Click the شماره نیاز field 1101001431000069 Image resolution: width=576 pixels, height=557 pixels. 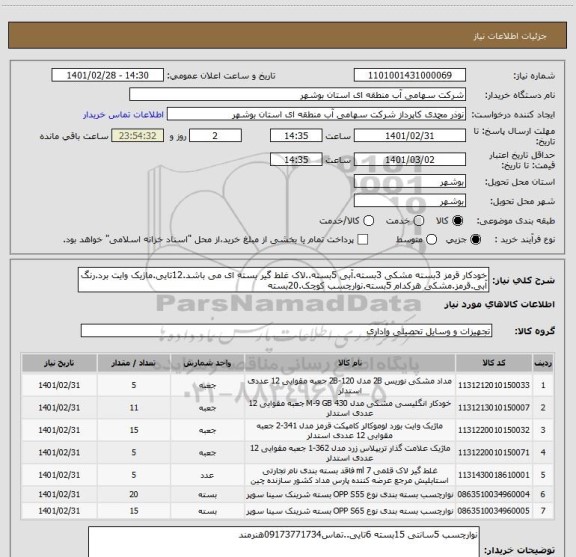point(410,75)
